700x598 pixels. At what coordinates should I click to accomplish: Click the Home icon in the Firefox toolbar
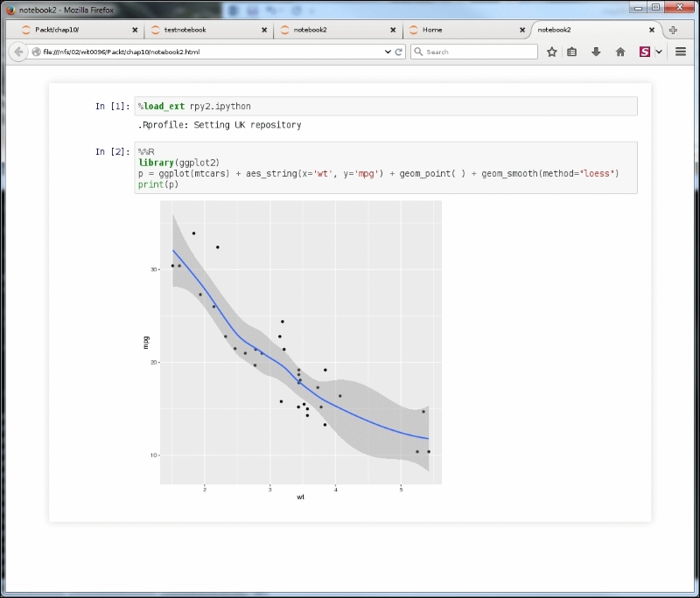[620, 52]
